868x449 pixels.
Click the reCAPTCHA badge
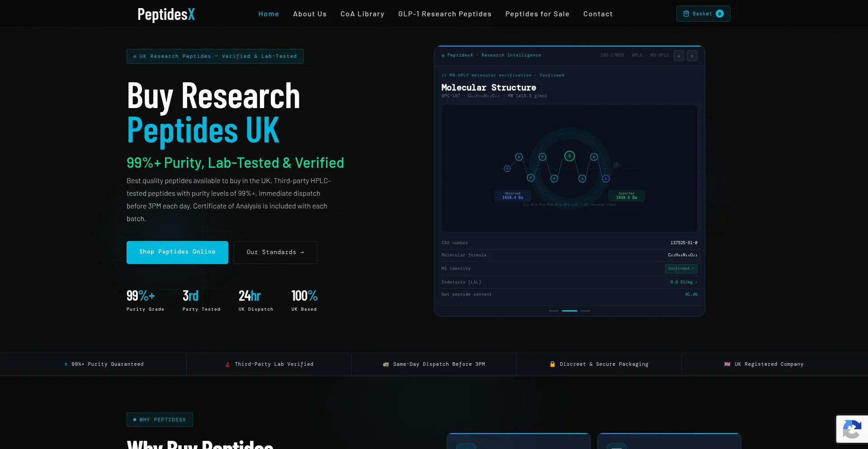pyautogui.click(x=852, y=429)
